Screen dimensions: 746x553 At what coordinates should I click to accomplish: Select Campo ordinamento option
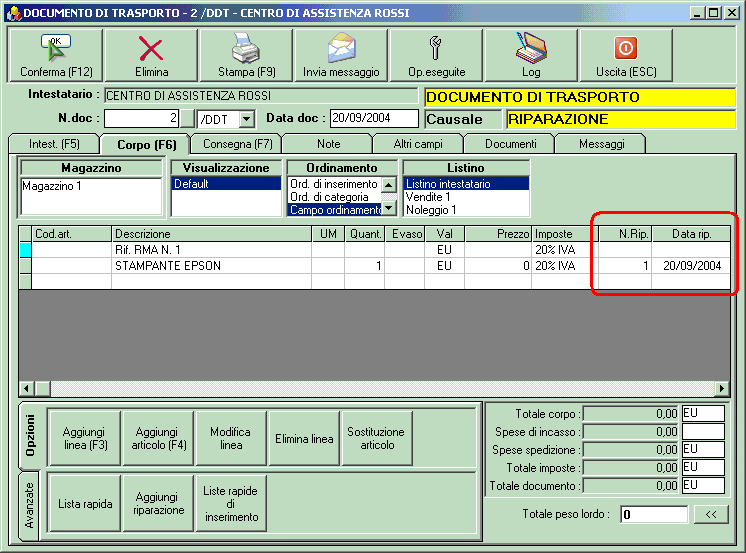point(334,210)
